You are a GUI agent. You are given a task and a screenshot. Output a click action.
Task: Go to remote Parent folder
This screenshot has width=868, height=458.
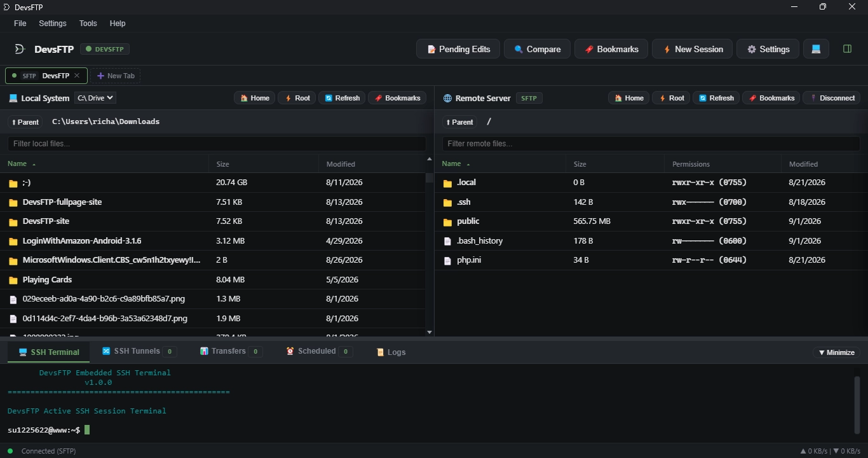tap(459, 122)
